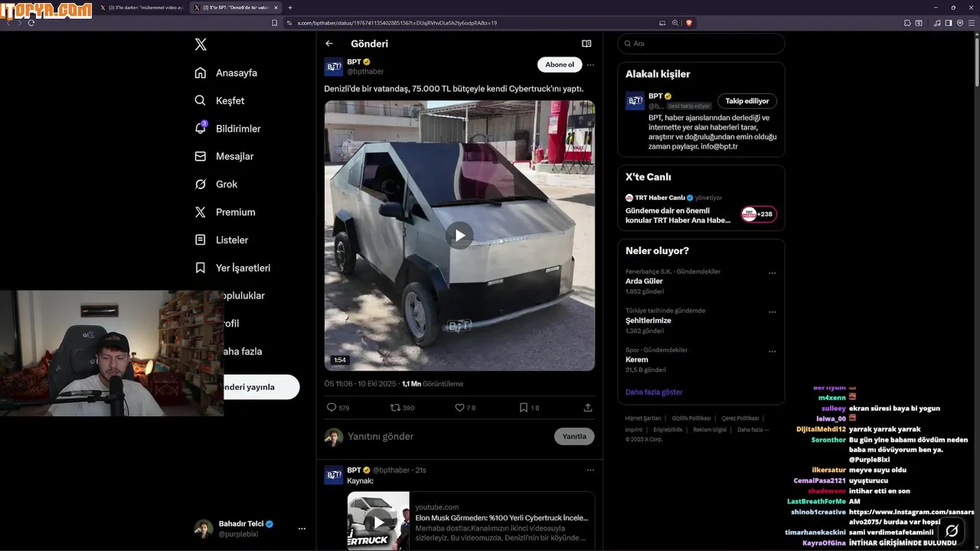This screenshot has height=551, width=980.
Task: Expand the Daha fazla footer menu
Action: pyautogui.click(x=753, y=429)
